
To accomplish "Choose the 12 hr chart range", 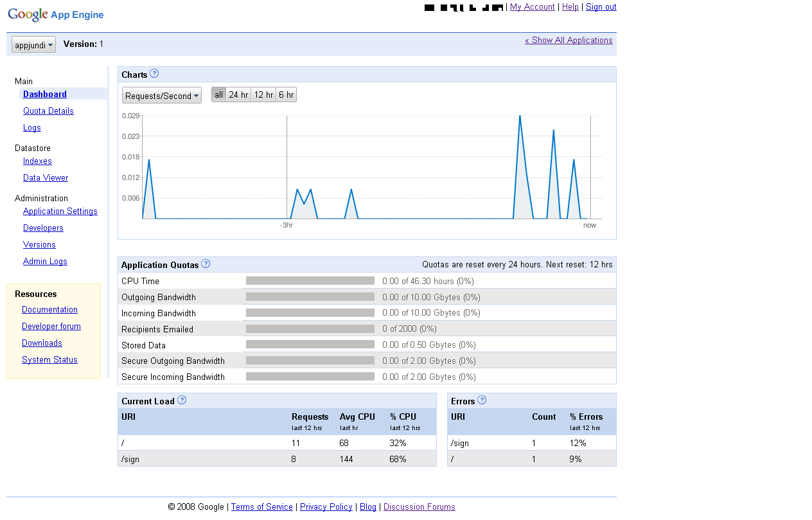I will (x=263, y=95).
